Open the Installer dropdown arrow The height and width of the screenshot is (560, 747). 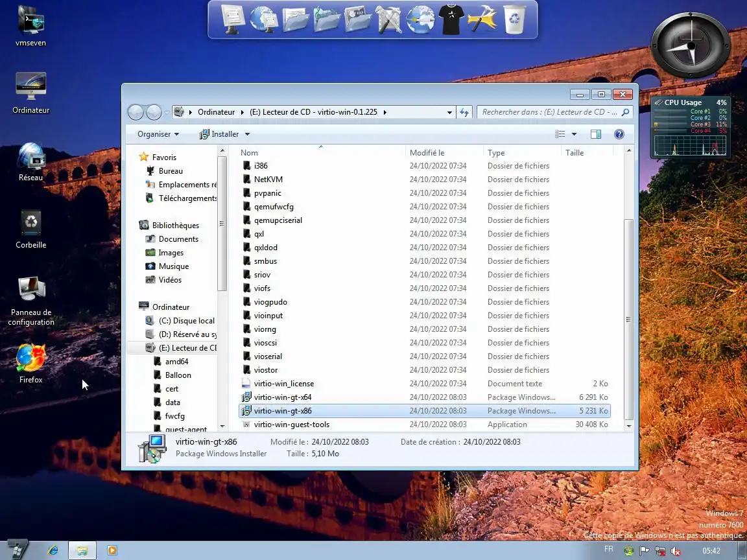click(247, 134)
